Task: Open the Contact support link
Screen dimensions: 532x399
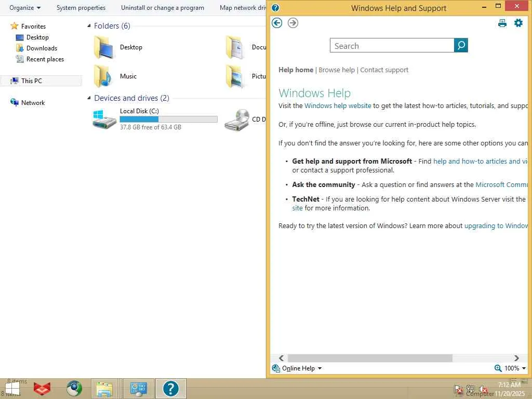Action: tap(384, 70)
